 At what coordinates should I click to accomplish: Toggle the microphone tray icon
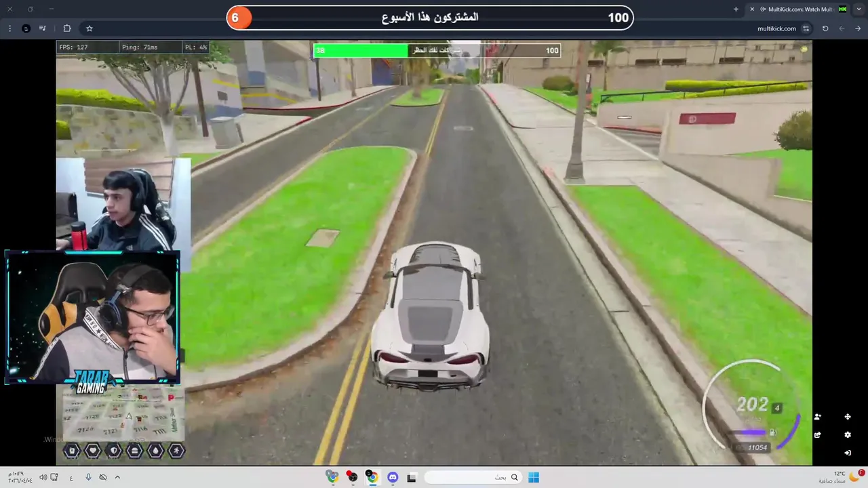pos(88,477)
